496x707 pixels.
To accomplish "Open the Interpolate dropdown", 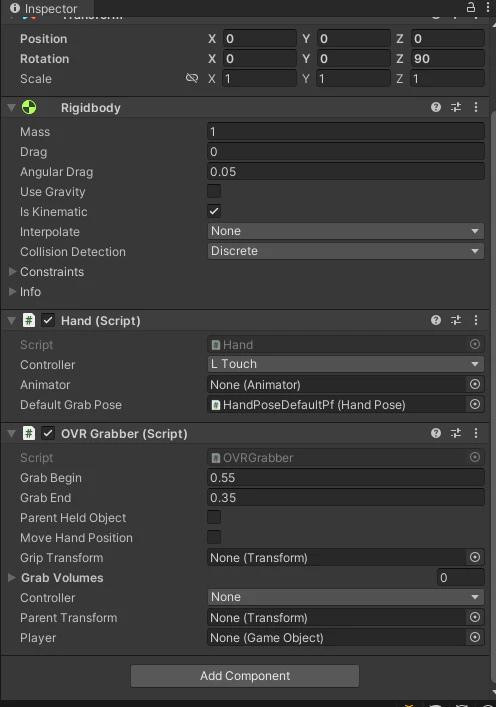I will 346,231.
